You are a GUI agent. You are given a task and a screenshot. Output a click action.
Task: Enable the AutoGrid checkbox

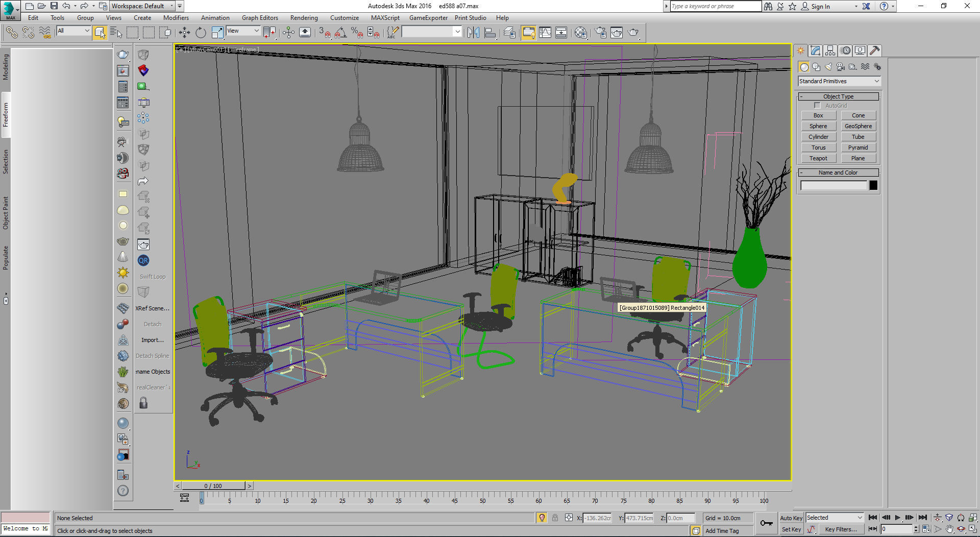pyautogui.click(x=817, y=106)
